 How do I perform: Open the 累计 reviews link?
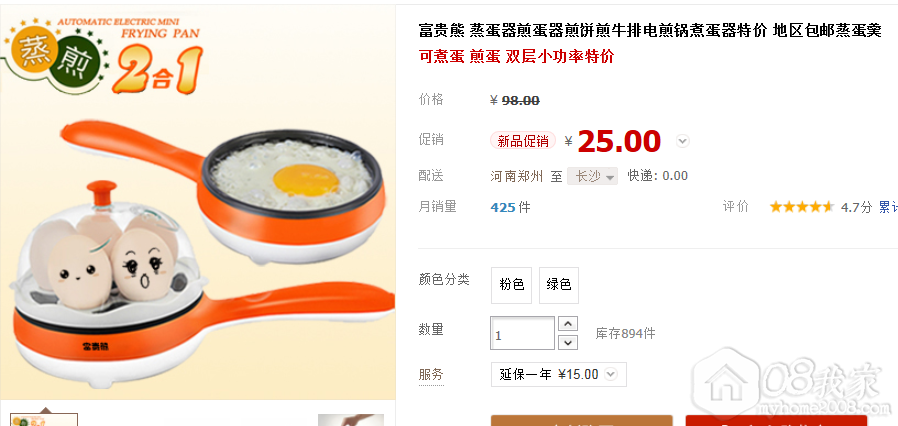pos(888,207)
